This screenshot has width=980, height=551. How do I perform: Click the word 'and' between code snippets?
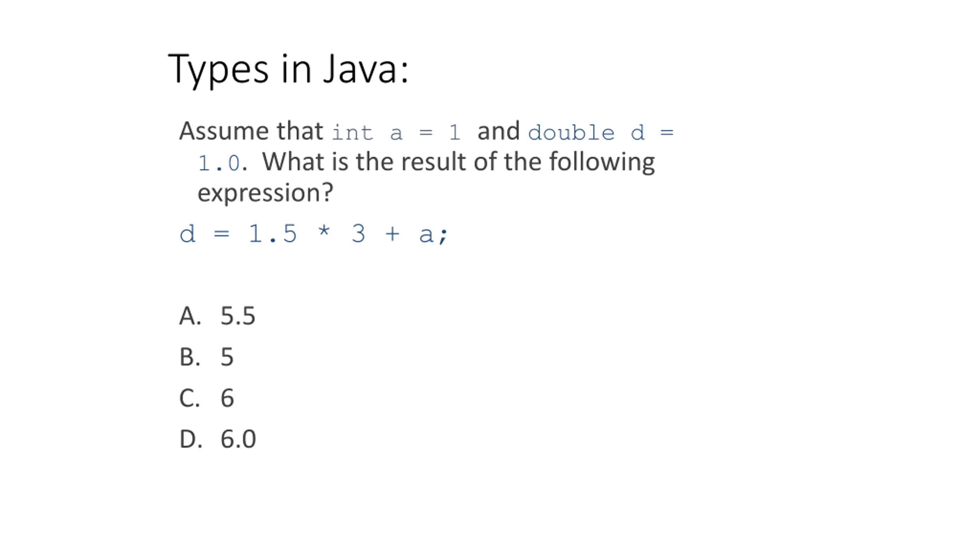pos(498,131)
